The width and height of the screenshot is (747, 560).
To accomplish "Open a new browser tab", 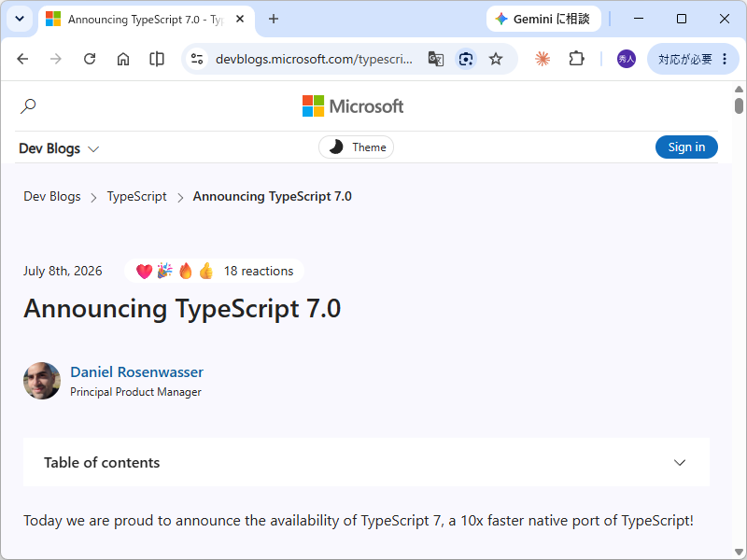I will coord(274,19).
